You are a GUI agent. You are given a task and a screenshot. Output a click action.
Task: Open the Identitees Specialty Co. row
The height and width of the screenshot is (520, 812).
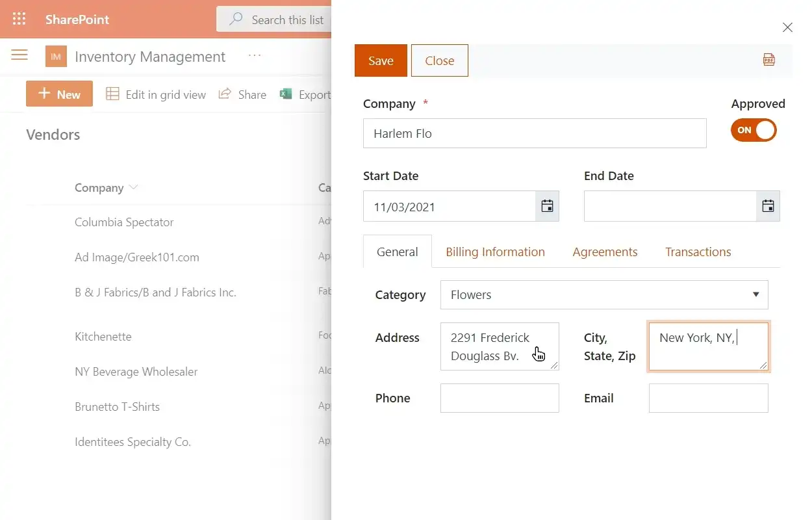133,442
